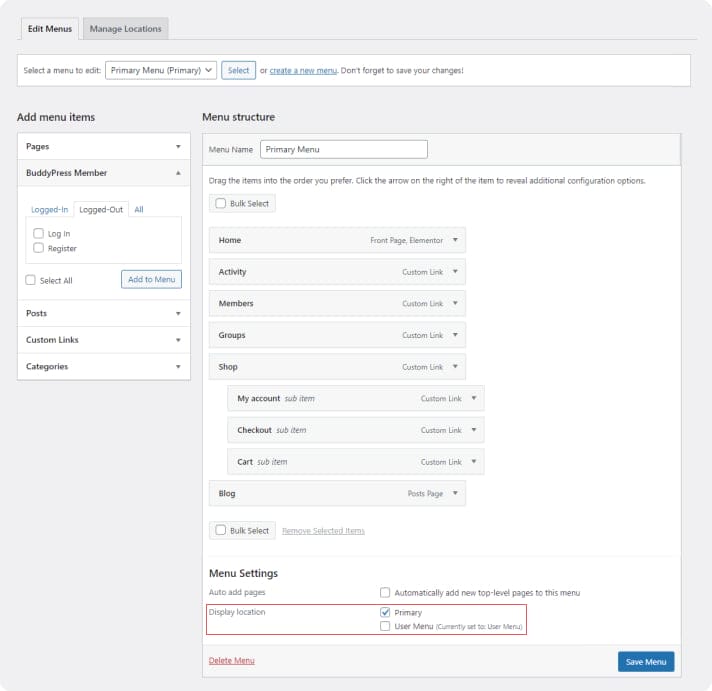
Task: Expand the Groups menu item arrow
Action: click(455, 335)
